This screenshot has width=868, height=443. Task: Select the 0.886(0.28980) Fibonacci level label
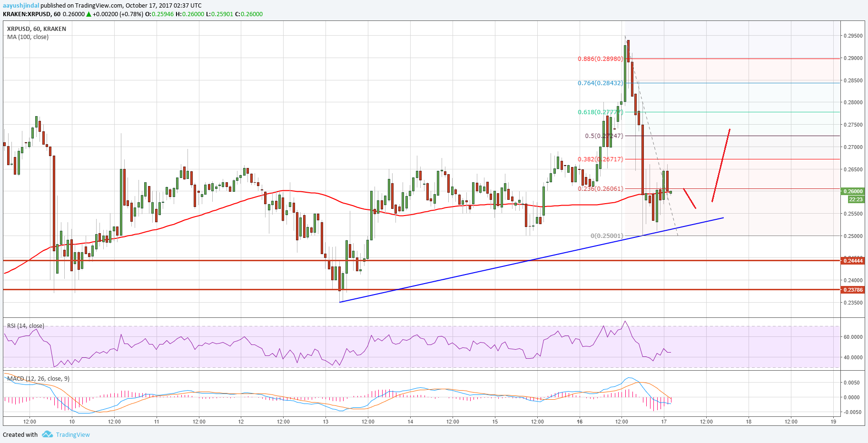(601, 59)
